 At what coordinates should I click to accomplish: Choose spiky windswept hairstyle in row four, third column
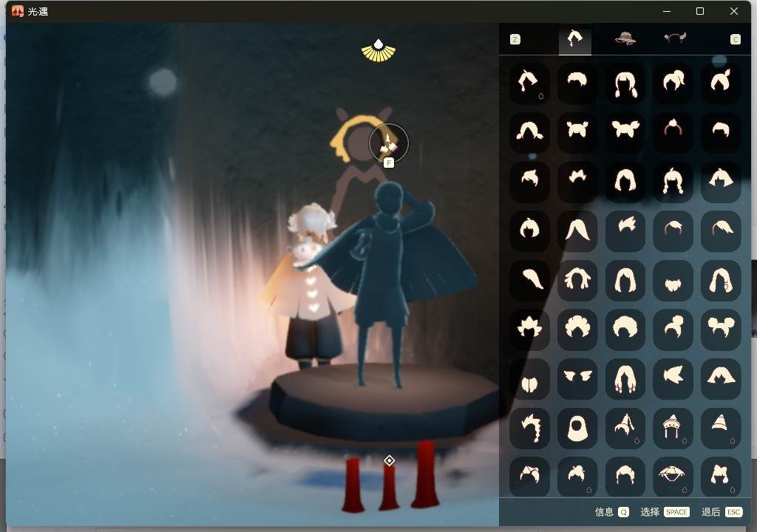click(x=625, y=231)
